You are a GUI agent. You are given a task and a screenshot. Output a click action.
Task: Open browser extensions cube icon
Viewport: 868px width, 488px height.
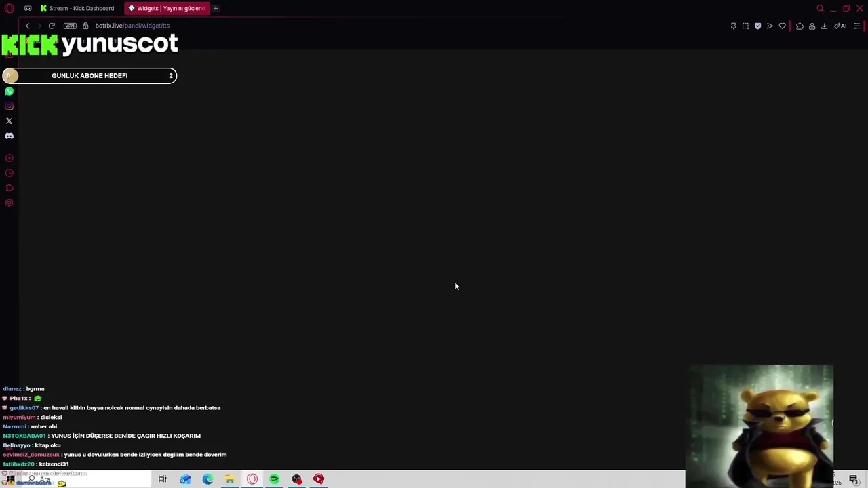tap(800, 26)
